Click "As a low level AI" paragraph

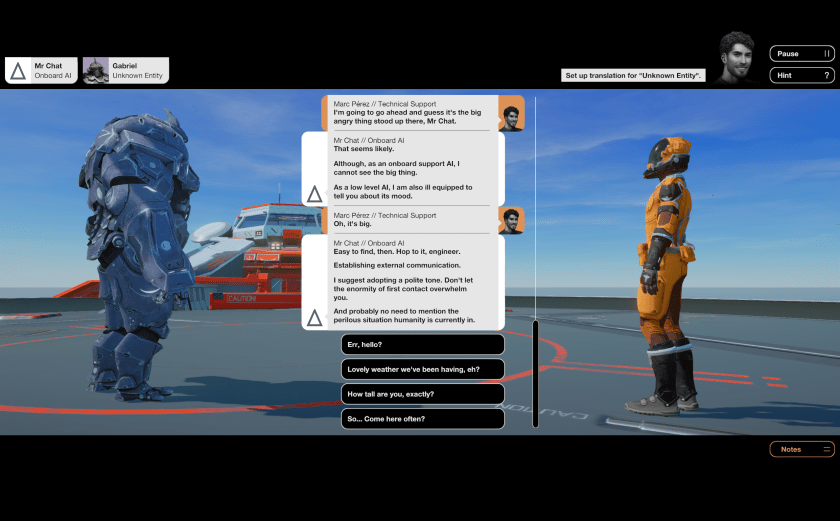point(403,192)
